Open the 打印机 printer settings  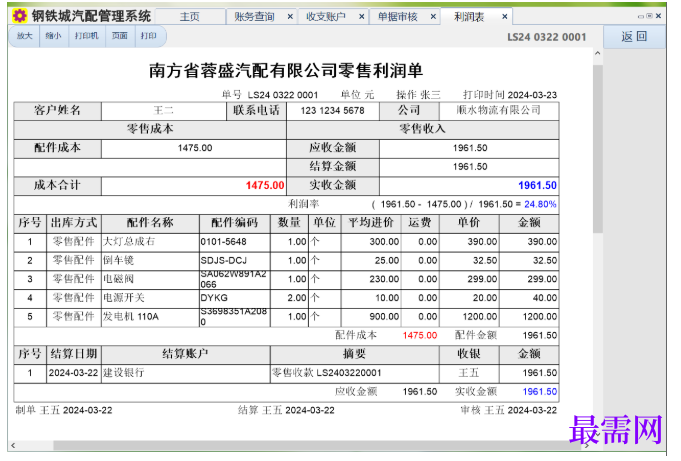click(86, 36)
